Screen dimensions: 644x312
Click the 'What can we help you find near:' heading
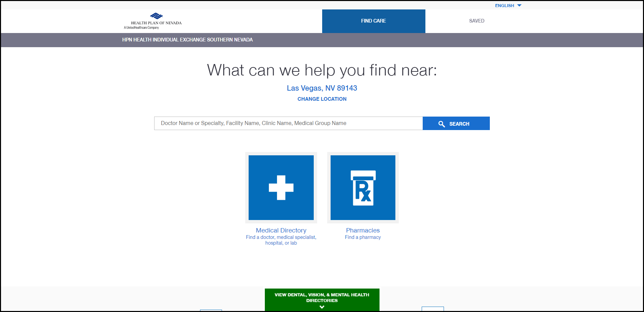[x=322, y=70]
